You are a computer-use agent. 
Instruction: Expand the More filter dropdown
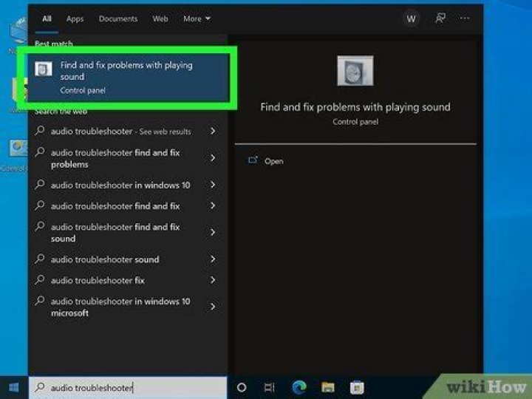pyautogui.click(x=197, y=19)
